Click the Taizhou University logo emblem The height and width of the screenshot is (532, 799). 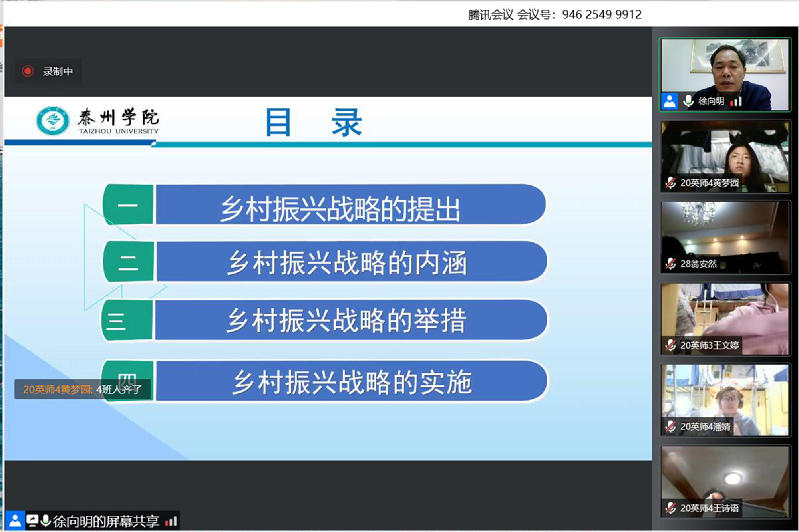click(52, 120)
